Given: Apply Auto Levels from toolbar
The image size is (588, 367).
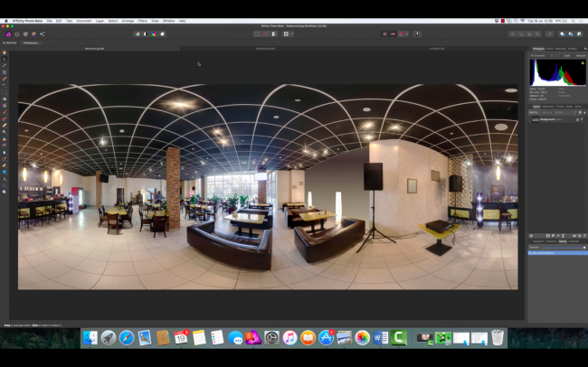Looking at the screenshot, I should [x=138, y=34].
